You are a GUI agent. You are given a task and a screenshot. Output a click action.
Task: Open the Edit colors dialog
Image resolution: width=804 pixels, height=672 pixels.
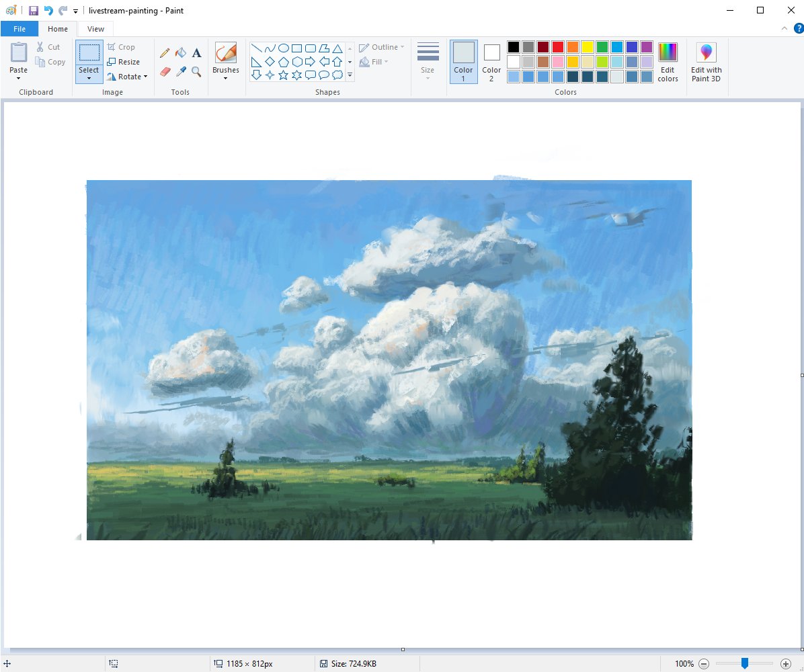[668, 62]
